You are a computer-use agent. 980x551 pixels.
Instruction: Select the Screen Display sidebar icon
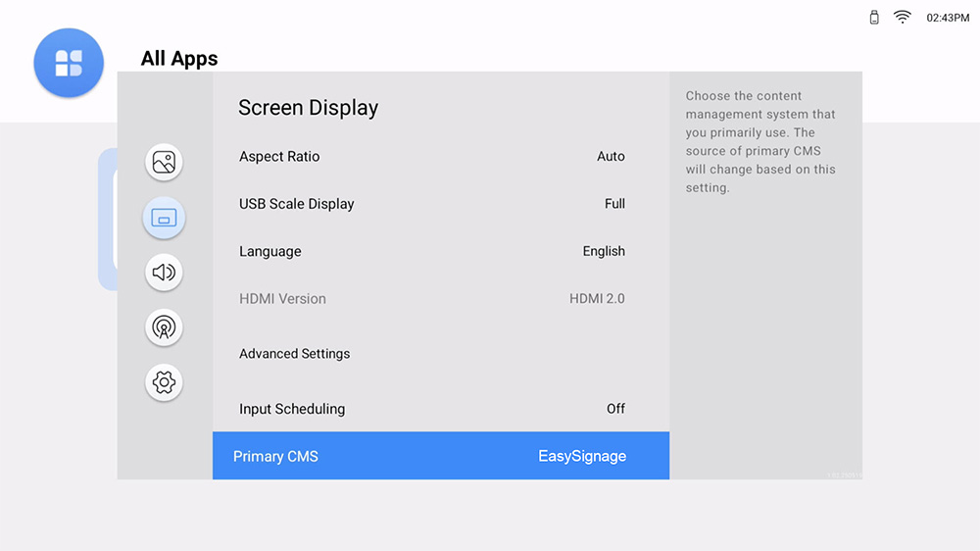click(164, 218)
